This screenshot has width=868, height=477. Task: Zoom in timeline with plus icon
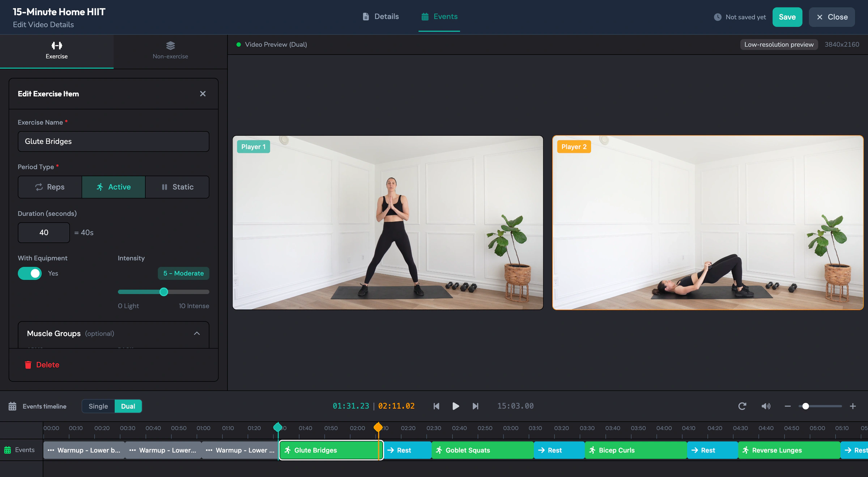(x=853, y=406)
